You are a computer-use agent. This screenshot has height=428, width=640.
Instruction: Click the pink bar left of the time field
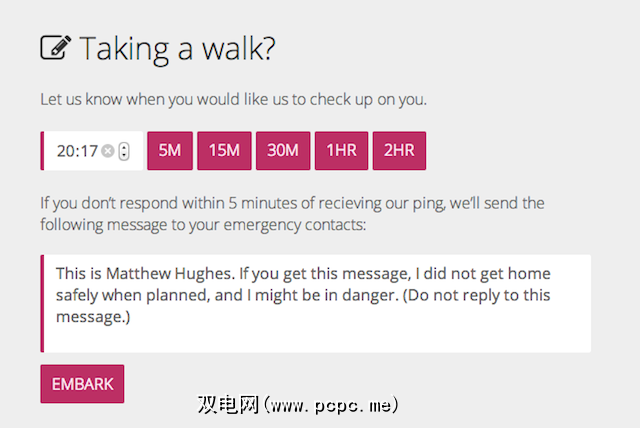(42, 151)
